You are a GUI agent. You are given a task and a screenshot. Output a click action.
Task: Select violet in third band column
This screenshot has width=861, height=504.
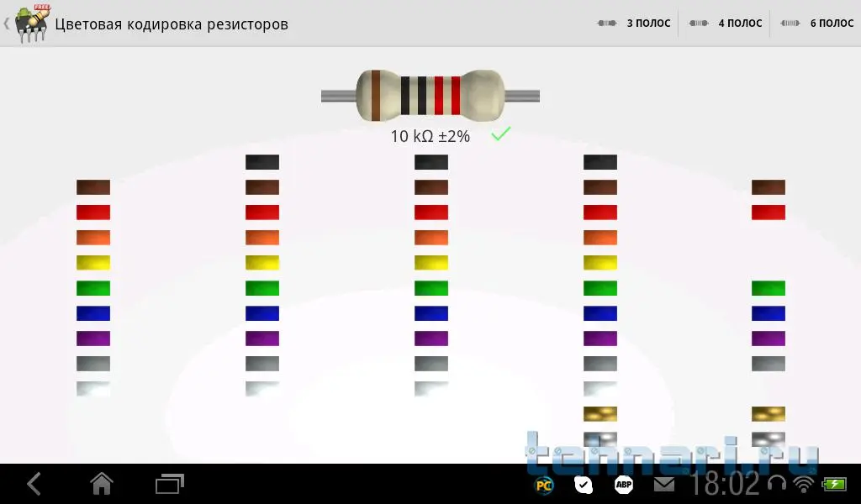pyautogui.click(x=431, y=339)
